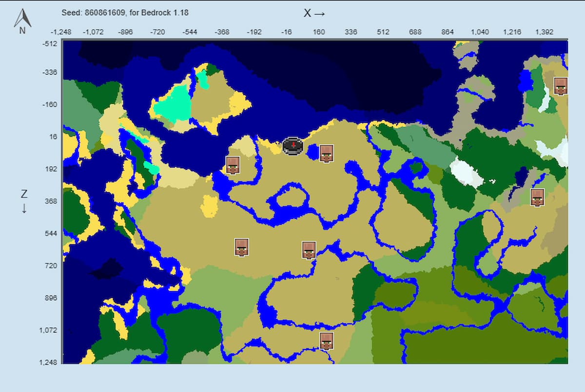Click the village icon in top-right corner
This screenshot has width=585, height=392.
561,86
